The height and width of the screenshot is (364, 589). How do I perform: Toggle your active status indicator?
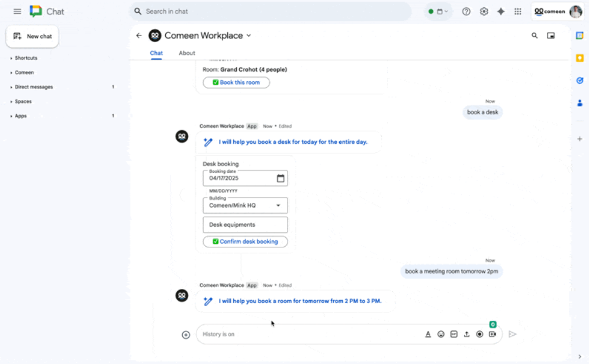(432, 11)
